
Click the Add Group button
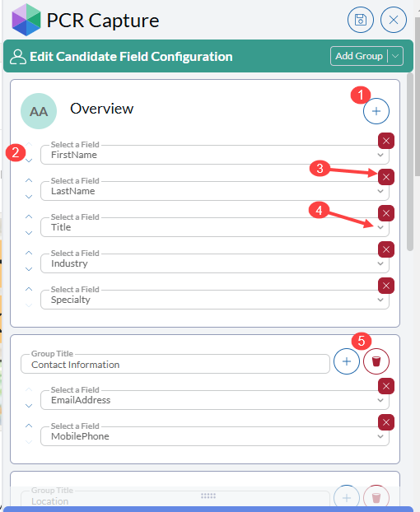(x=359, y=56)
